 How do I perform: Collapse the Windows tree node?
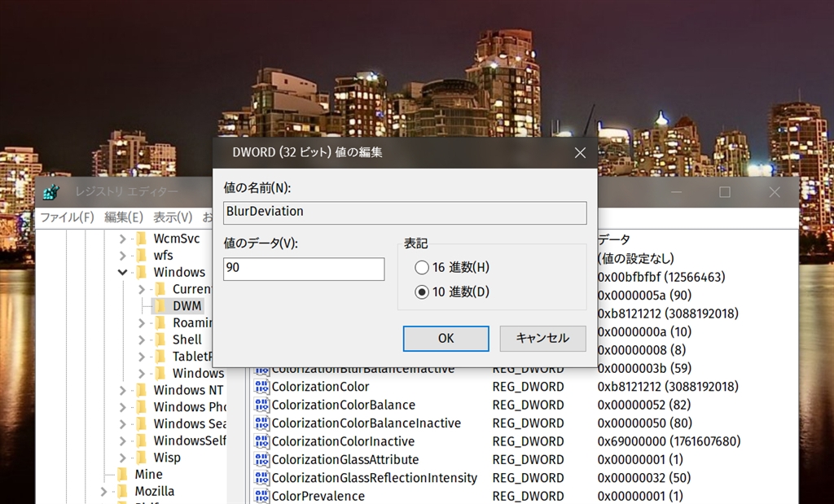point(122,272)
